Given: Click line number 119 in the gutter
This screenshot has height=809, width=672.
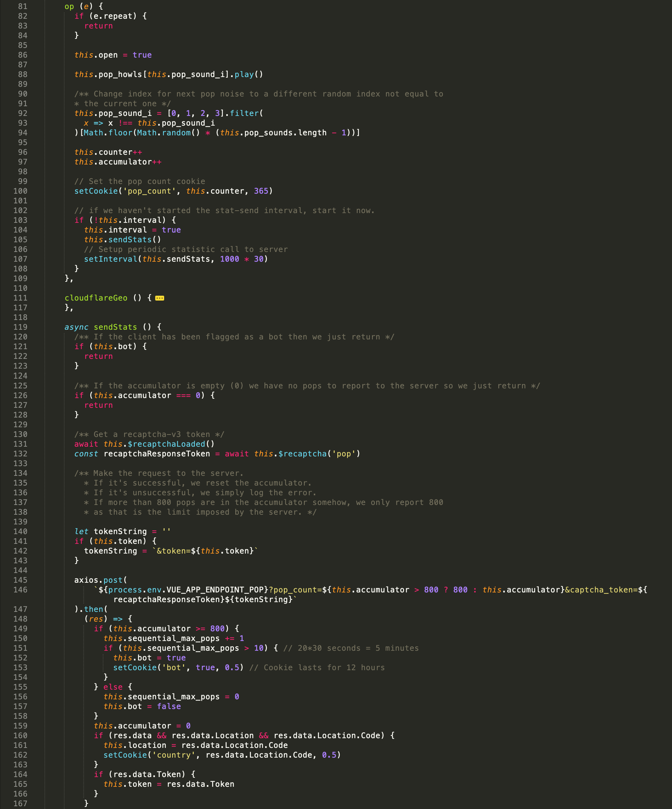Looking at the screenshot, I should 20,327.
